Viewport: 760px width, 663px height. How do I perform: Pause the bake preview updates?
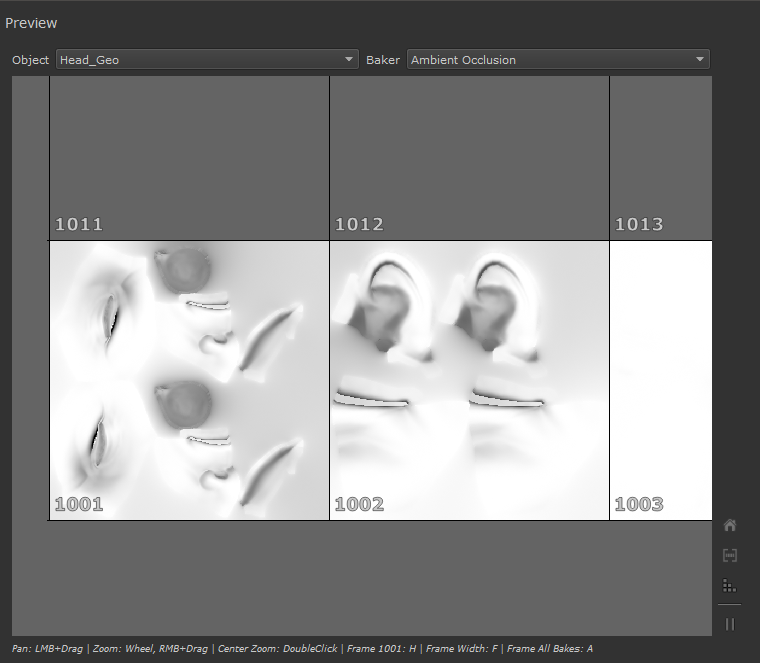tap(730, 624)
